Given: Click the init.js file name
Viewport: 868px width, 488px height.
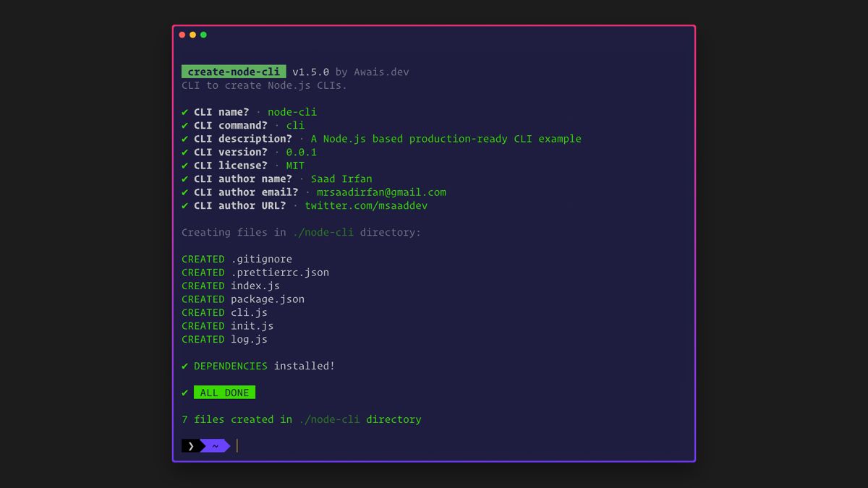Looking at the screenshot, I should (x=252, y=326).
